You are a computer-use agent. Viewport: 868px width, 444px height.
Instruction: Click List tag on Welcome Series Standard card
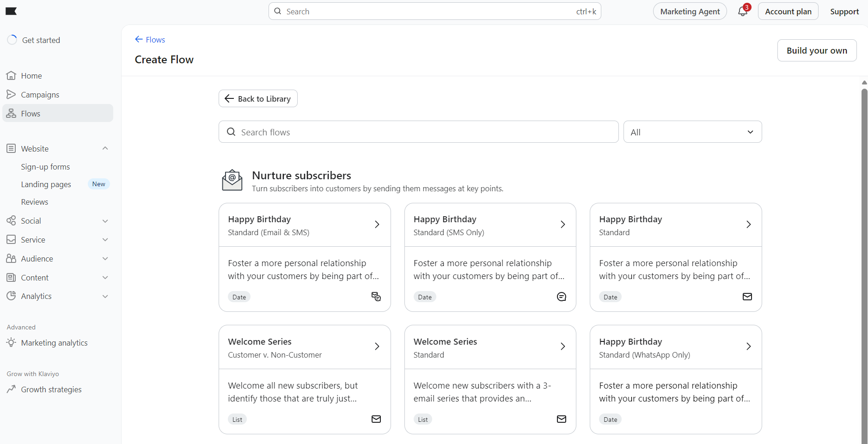(x=423, y=419)
